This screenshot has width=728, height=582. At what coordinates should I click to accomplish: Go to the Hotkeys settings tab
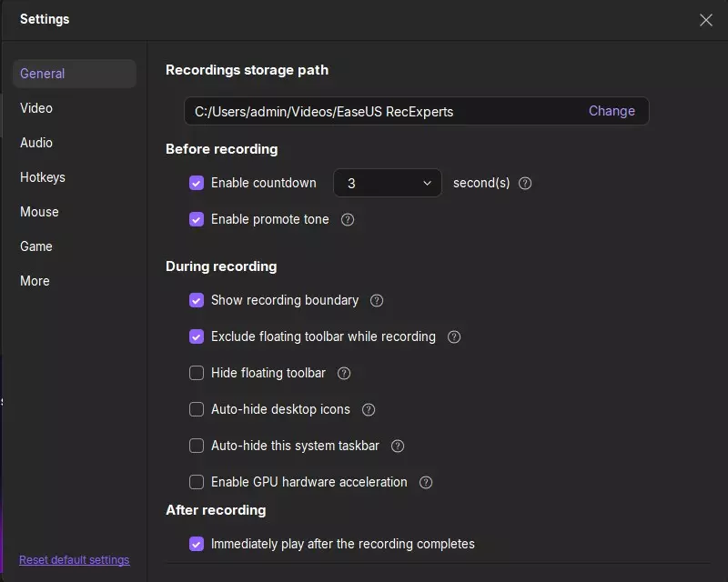coord(43,177)
